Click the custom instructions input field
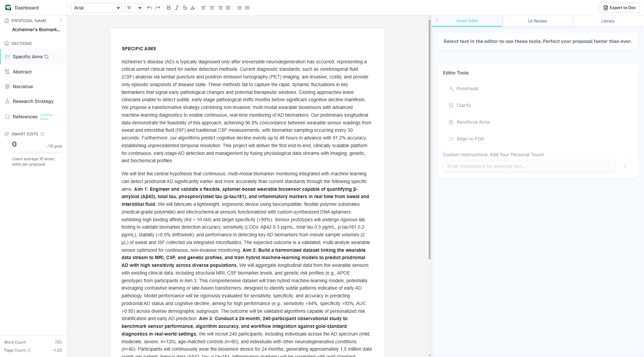Image resolution: width=644 pixels, height=357 pixels. 529,166
